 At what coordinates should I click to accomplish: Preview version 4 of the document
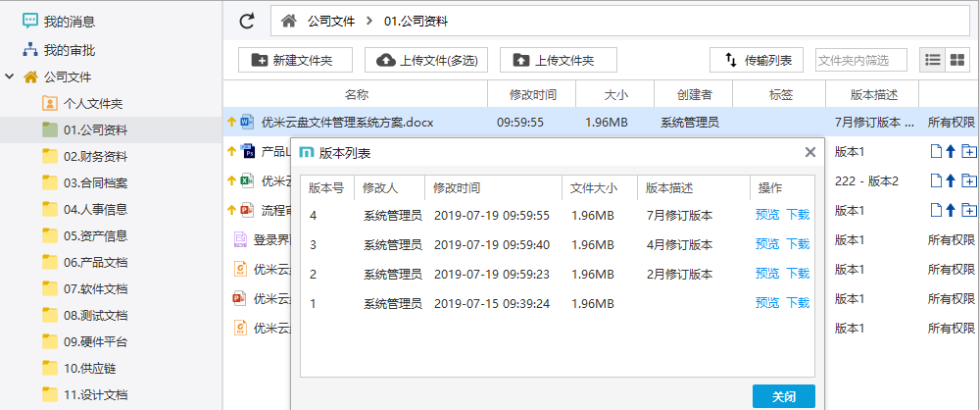767,216
